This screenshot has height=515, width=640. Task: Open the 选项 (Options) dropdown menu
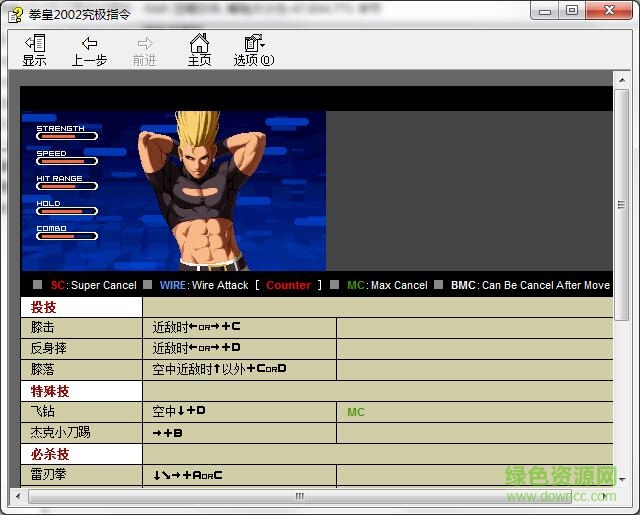(x=254, y=50)
